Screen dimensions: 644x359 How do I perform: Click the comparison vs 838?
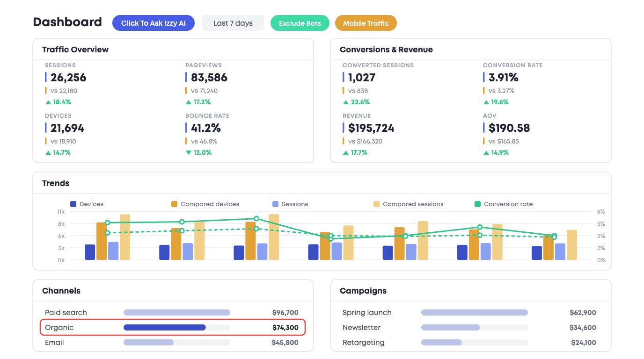tap(358, 91)
